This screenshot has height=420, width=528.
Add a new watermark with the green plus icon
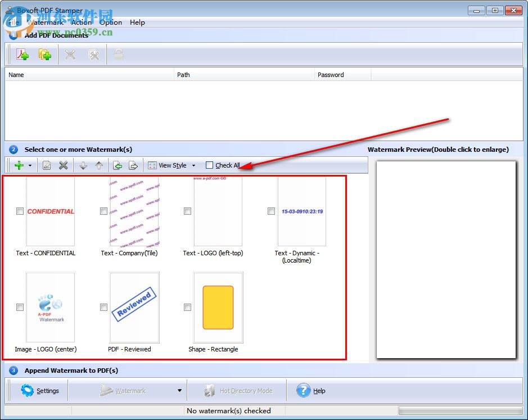(x=19, y=165)
